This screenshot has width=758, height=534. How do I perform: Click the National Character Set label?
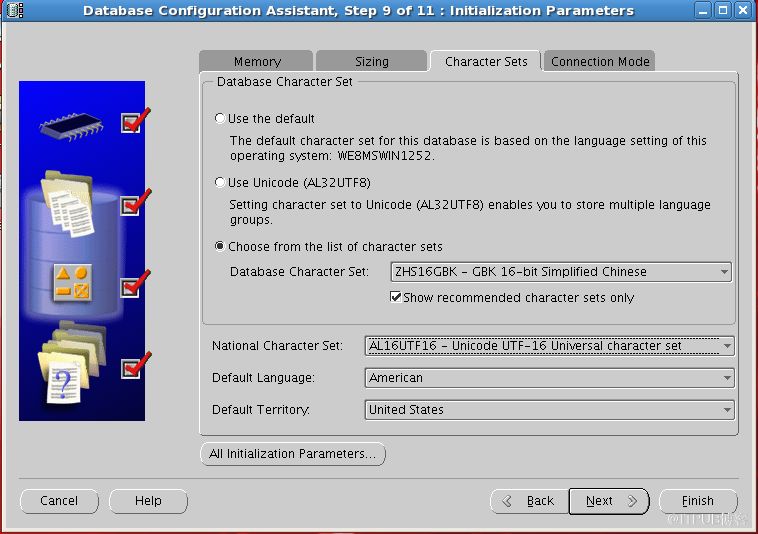(x=277, y=346)
